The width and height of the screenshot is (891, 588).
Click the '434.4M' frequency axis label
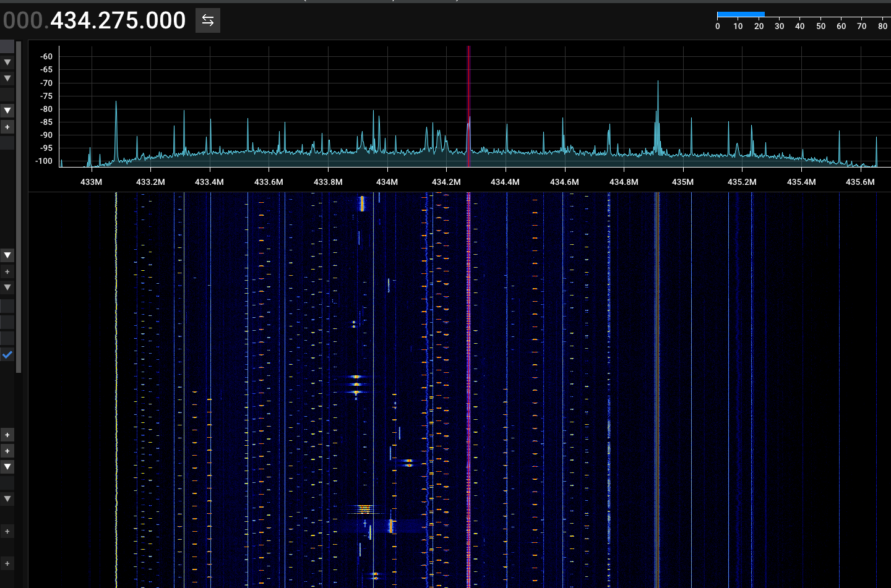click(506, 182)
